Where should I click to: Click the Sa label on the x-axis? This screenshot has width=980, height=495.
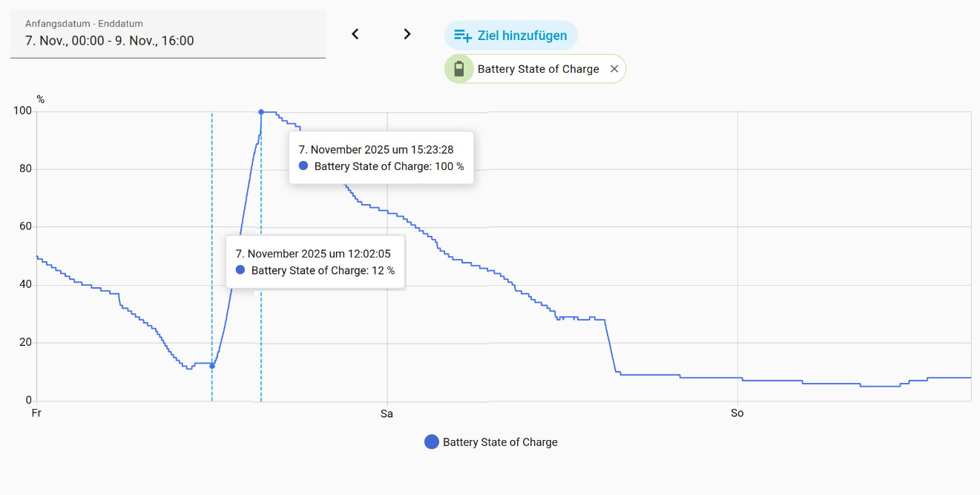[387, 413]
